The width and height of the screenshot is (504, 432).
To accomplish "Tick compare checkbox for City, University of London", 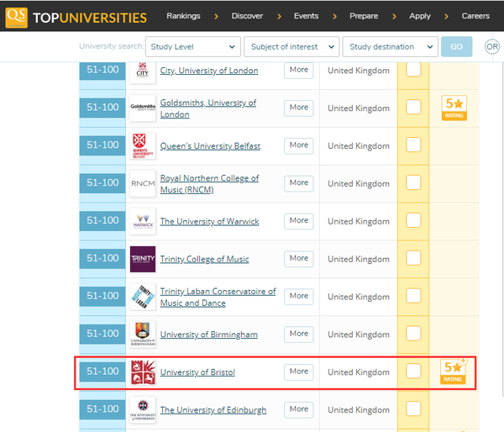I will tap(413, 70).
